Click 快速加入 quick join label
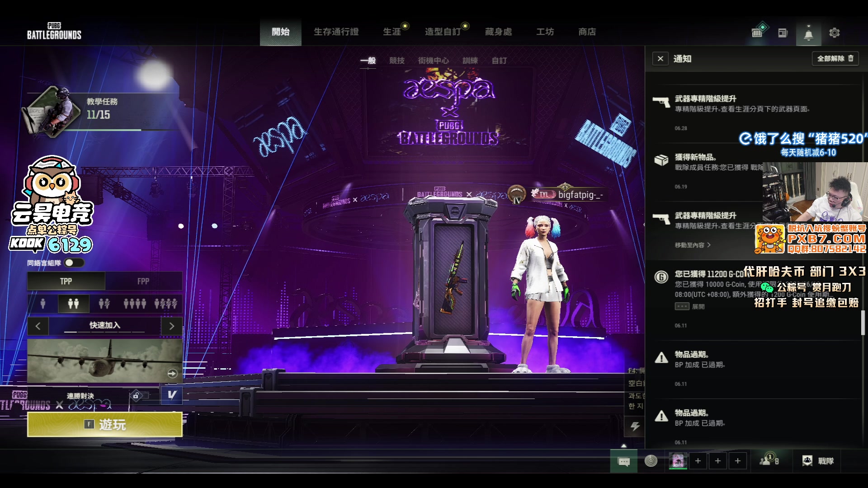The width and height of the screenshot is (868, 488). pos(104,325)
